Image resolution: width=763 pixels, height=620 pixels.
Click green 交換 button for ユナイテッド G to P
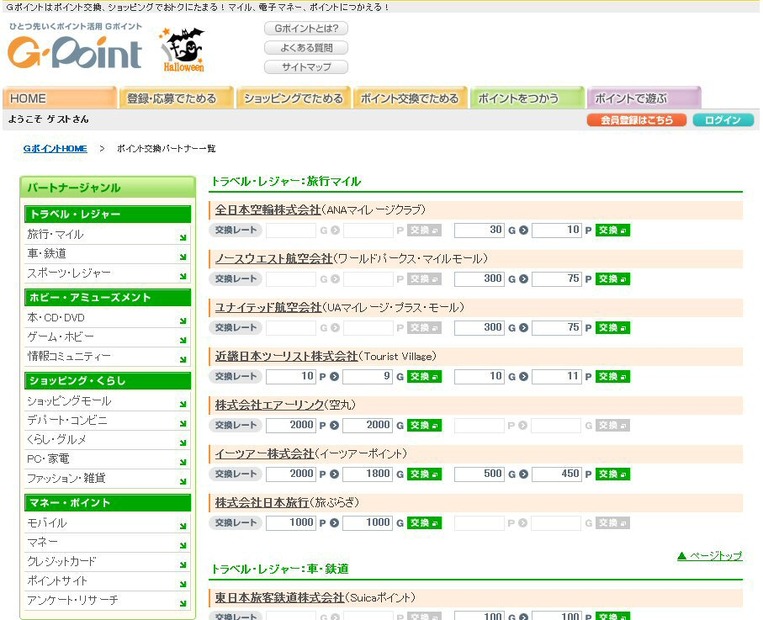[613, 328]
